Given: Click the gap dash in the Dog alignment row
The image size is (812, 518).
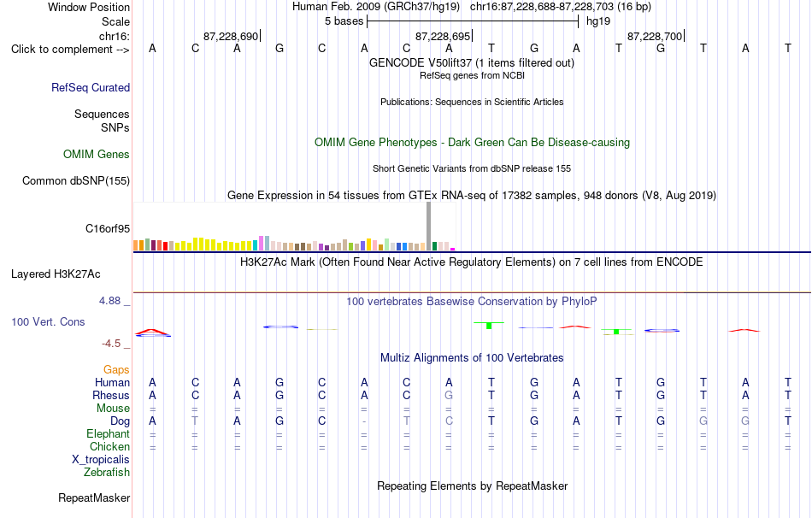Looking at the screenshot, I should [x=364, y=421].
